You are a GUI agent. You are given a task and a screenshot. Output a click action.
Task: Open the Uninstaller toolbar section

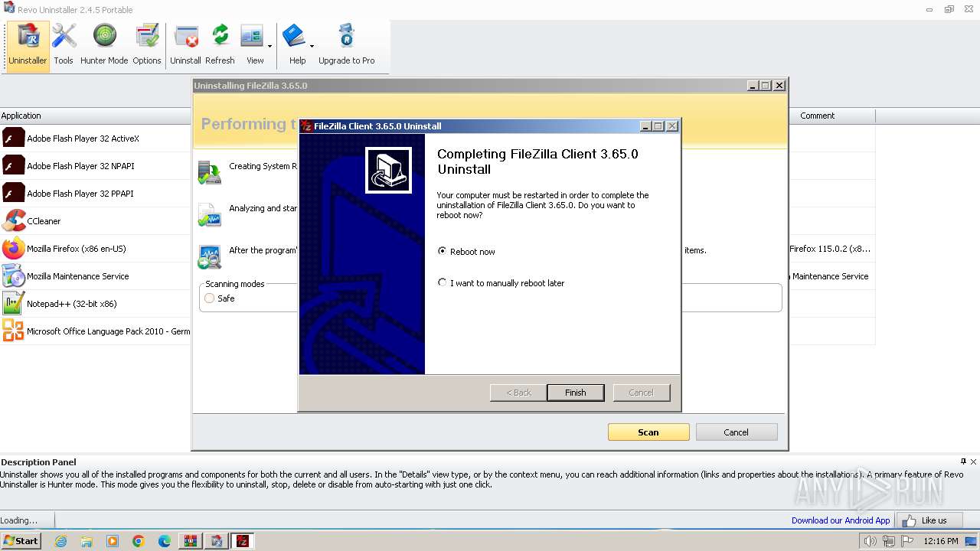coord(28,46)
